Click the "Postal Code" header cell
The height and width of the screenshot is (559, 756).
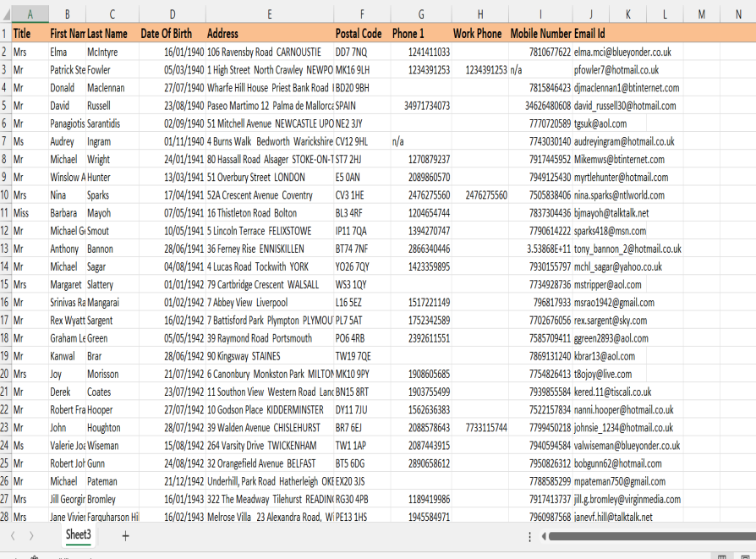362,33
